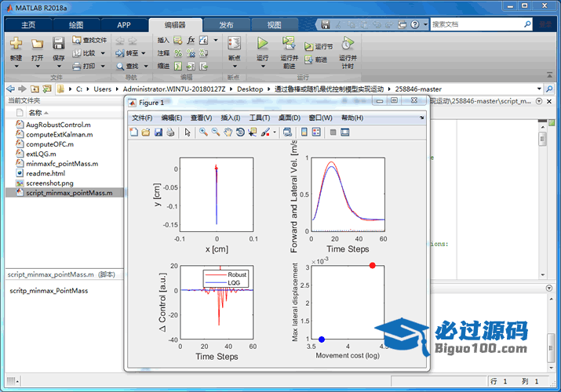Click Save figure icon in Figure 1 toolbar
This screenshot has width=561, height=392.
point(158,132)
